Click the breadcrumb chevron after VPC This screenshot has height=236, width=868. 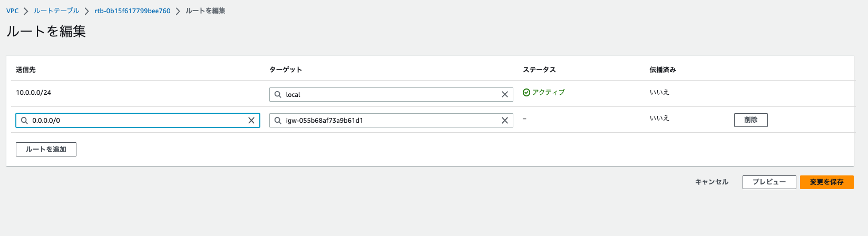pos(26,11)
